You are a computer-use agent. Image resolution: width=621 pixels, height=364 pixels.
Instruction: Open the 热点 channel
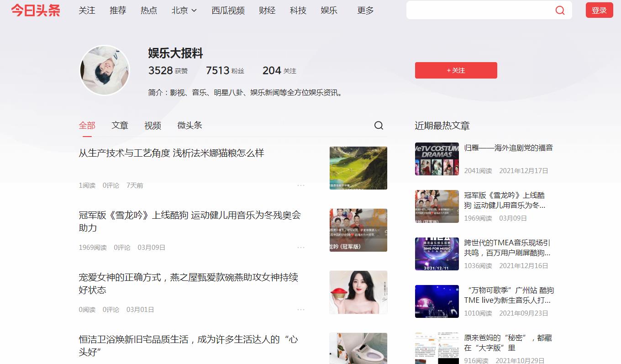click(149, 10)
